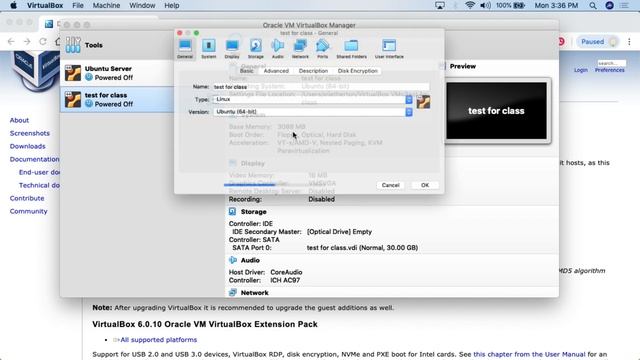Open the browser three-dot menu
This screenshot has height=360, width=640.
click(x=629, y=42)
